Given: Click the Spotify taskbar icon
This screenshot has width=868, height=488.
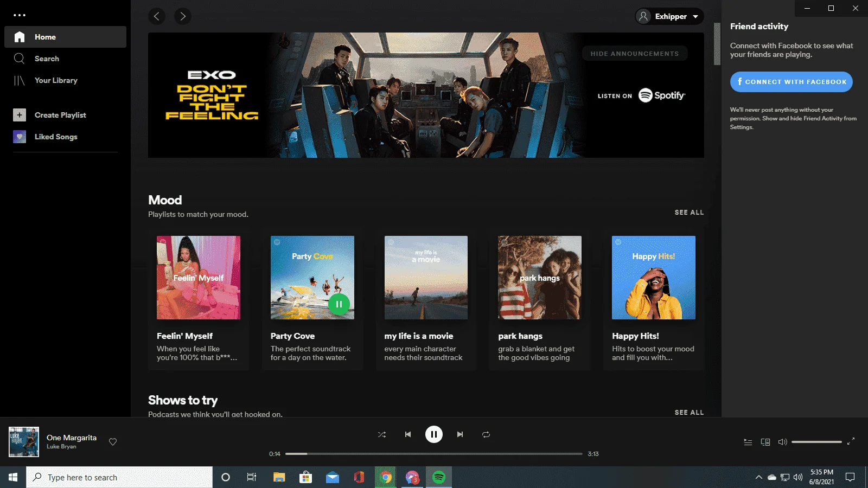Looking at the screenshot, I should coord(439,477).
